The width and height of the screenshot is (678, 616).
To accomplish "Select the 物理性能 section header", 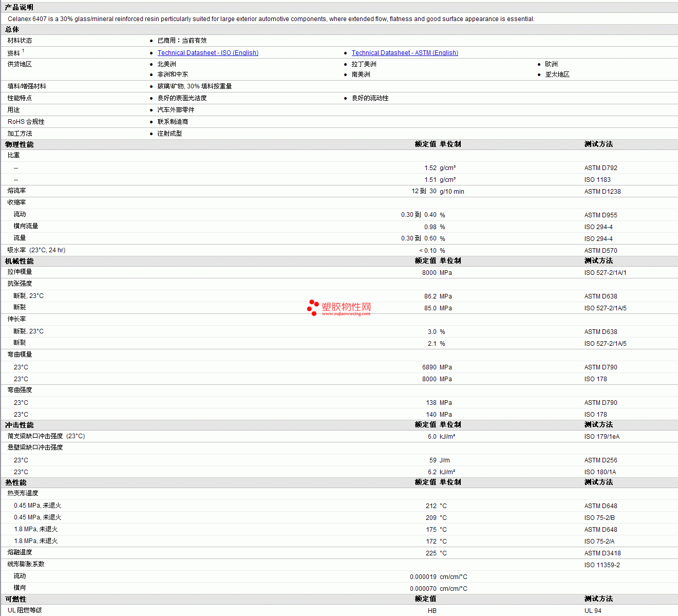I will pyautogui.click(x=20, y=144).
